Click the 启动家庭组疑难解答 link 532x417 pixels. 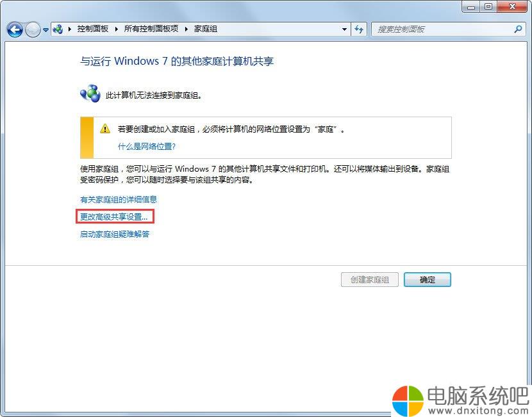click(115, 234)
